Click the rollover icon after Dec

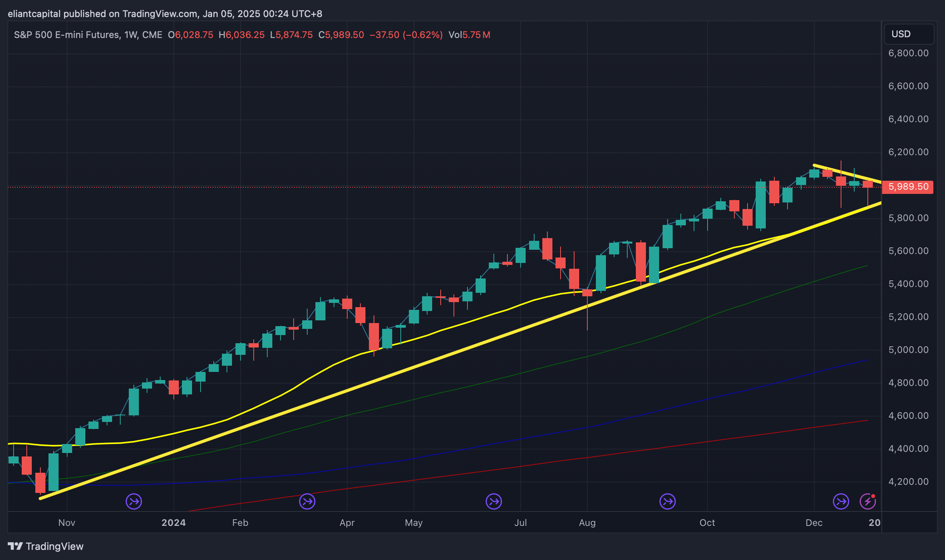841,501
